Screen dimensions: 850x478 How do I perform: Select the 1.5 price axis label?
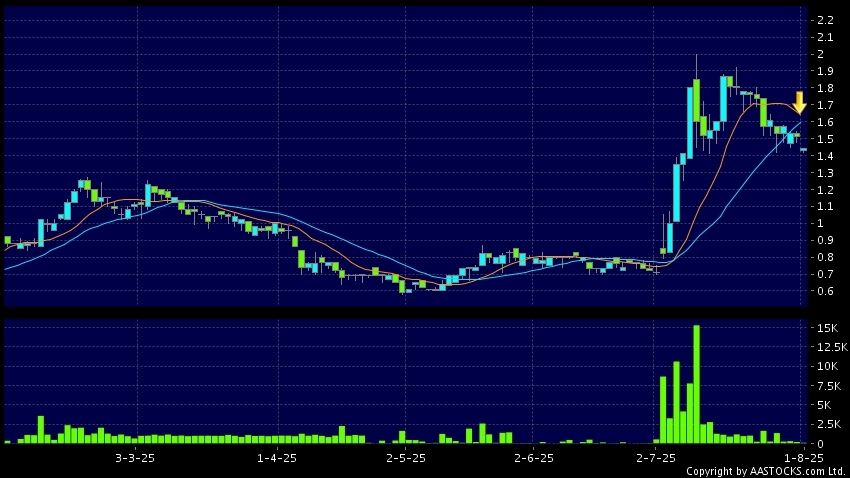(x=825, y=139)
